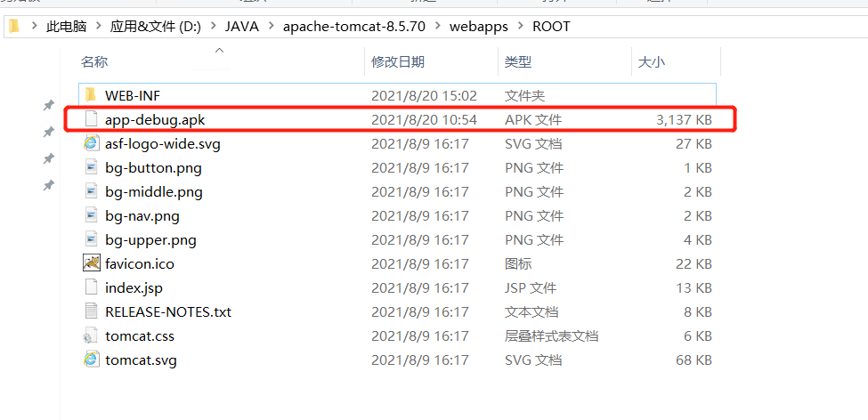Click ROOT breadcrumb segment
The height and width of the screenshot is (420, 868).
551,27
